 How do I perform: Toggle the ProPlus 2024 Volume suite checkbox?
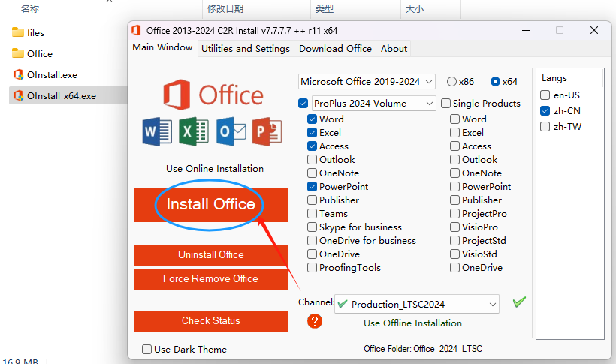coord(303,104)
